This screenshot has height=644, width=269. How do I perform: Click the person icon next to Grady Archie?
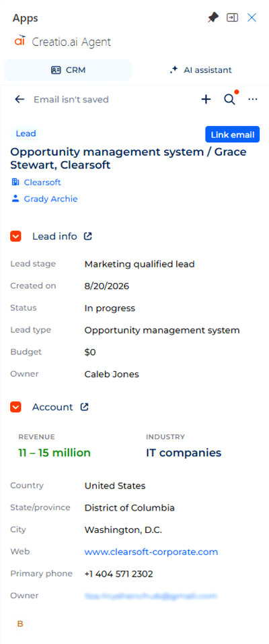[x=15, y=199]
